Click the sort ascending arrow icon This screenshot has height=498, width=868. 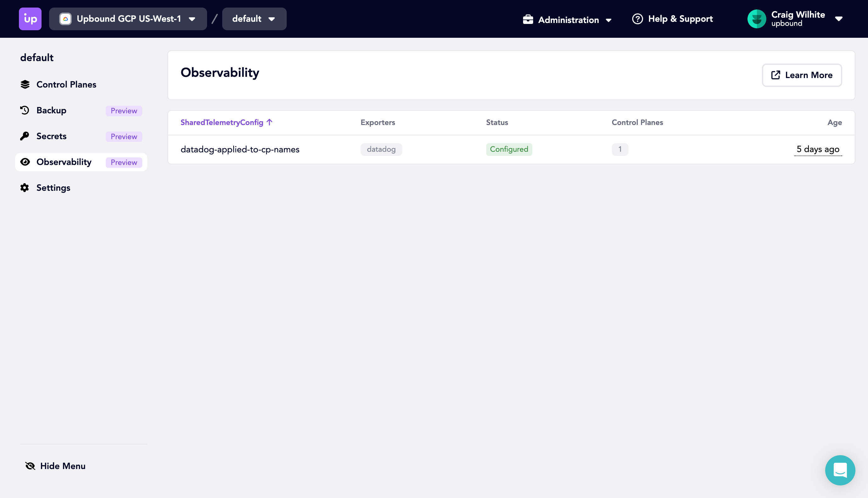(269, 122)
